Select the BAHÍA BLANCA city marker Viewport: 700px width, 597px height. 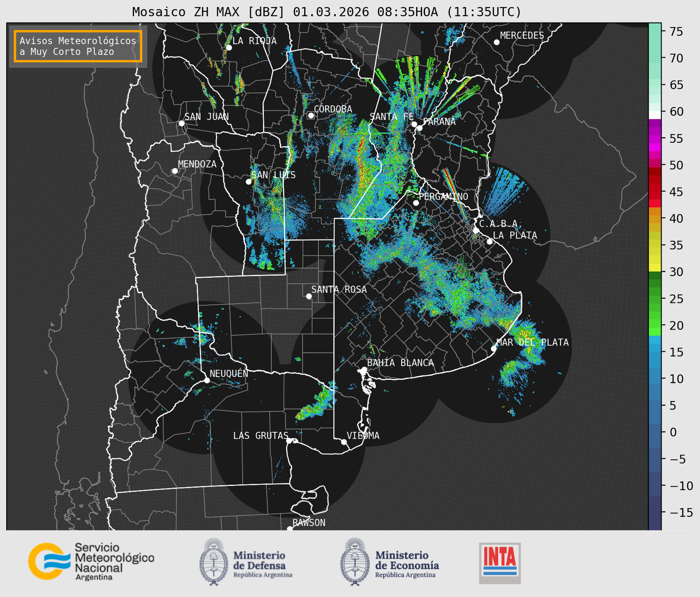pyautogui.click(x=364, y=369)
